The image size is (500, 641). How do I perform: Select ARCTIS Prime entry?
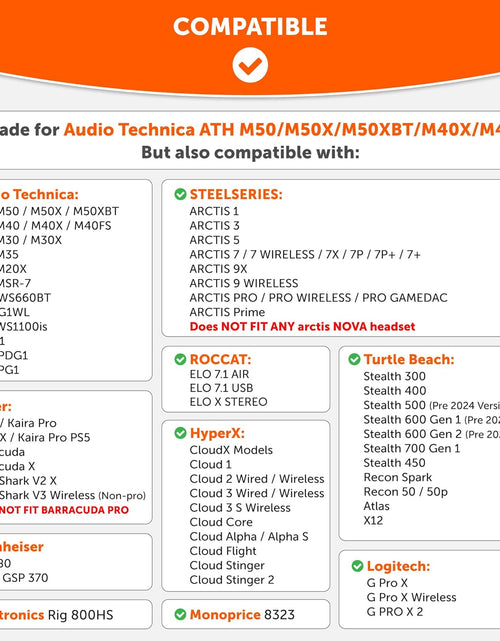[227, 312]
